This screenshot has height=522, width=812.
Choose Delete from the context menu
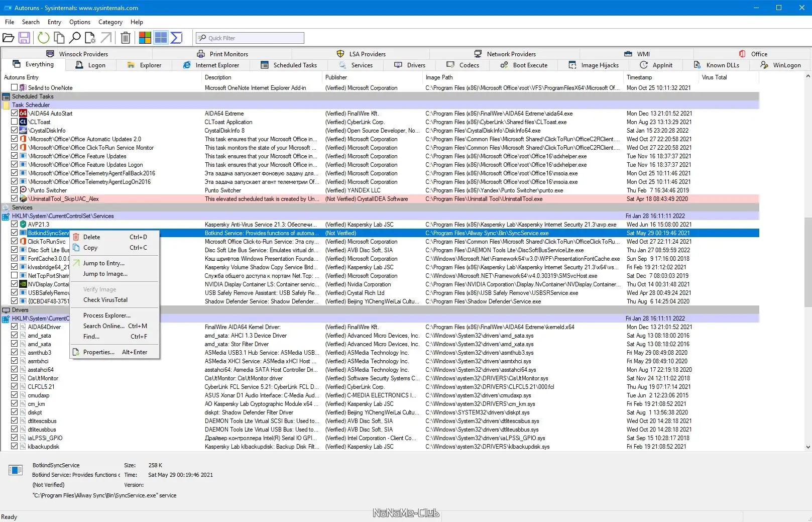[115, 237]
